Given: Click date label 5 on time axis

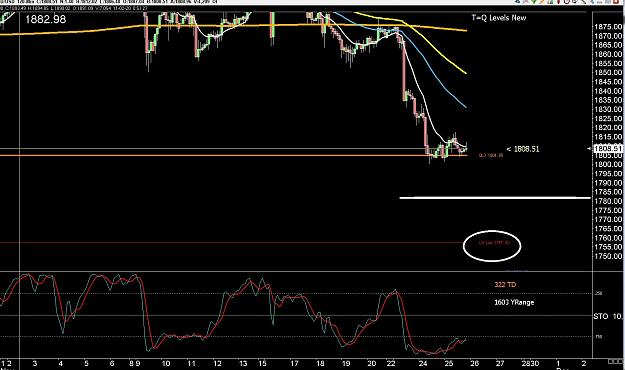Looking at the screenshot, I should coord(86,363).
